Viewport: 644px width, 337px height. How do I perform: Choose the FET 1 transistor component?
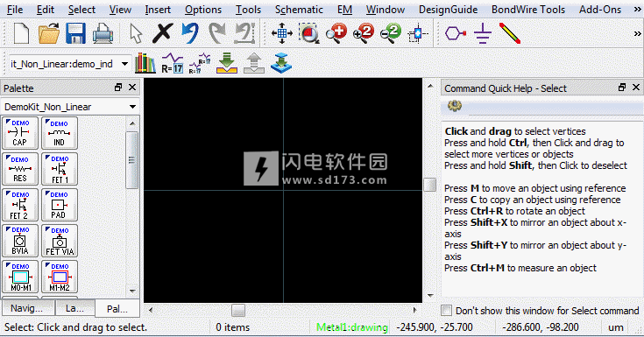[60, 169]
